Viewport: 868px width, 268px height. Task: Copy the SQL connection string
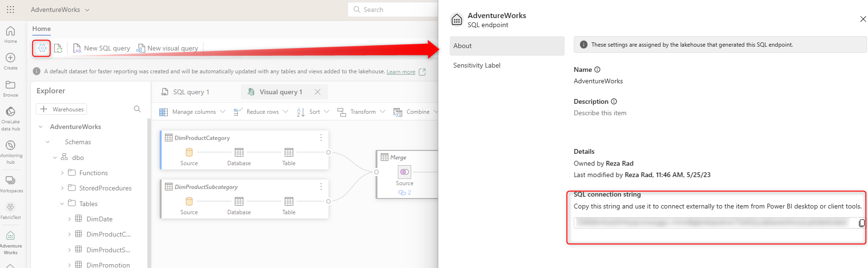tap(861, 223)
